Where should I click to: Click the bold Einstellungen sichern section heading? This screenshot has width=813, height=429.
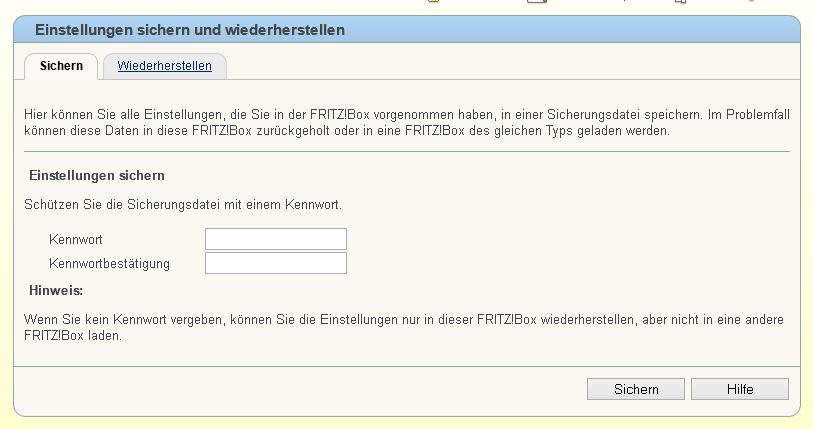97,175
